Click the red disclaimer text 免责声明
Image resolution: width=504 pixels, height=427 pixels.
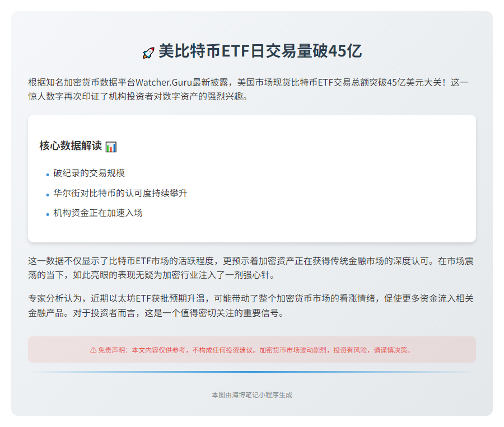255,350
